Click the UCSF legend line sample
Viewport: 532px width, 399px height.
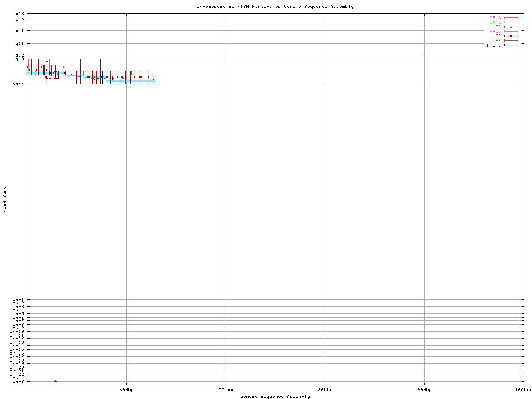[511, 40]
